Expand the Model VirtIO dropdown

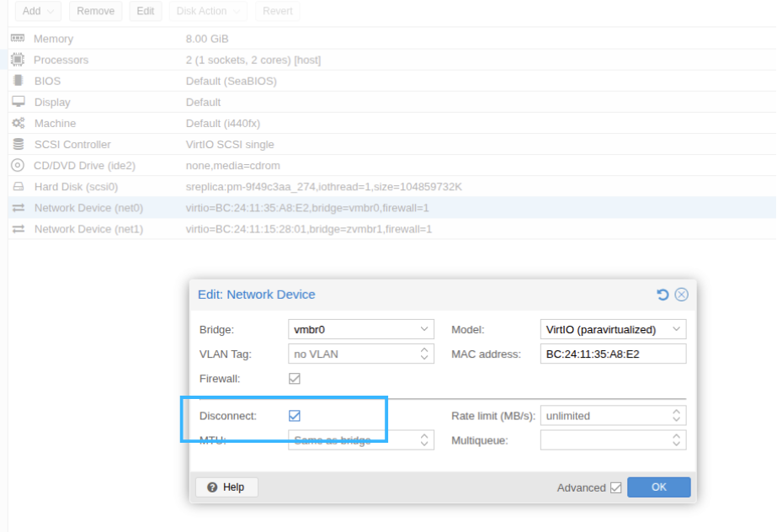[676, 330]
